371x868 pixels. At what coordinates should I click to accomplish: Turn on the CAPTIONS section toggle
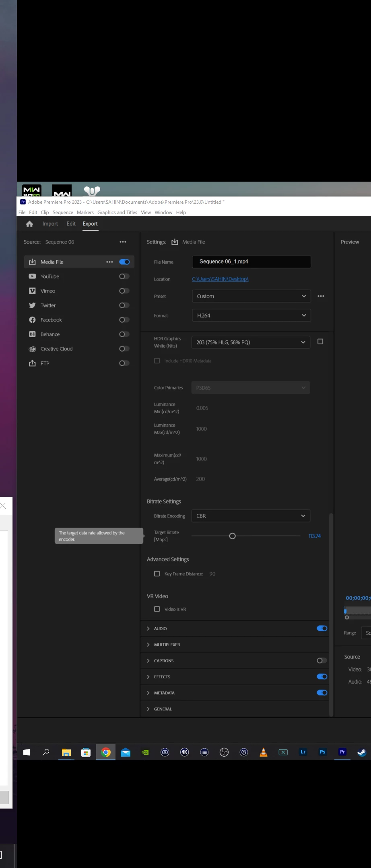[322, 661]
